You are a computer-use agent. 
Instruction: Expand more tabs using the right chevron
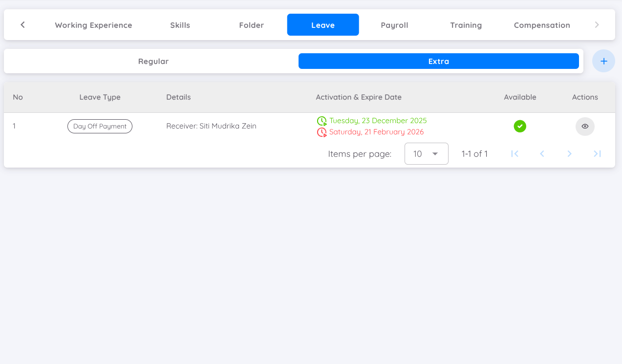[597, 24]
